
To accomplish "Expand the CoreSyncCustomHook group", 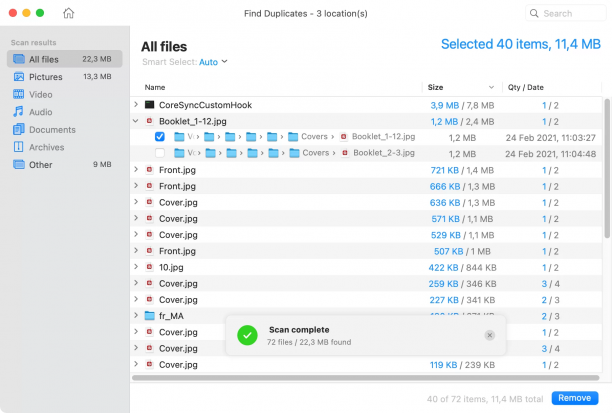I will coord(136,105).
